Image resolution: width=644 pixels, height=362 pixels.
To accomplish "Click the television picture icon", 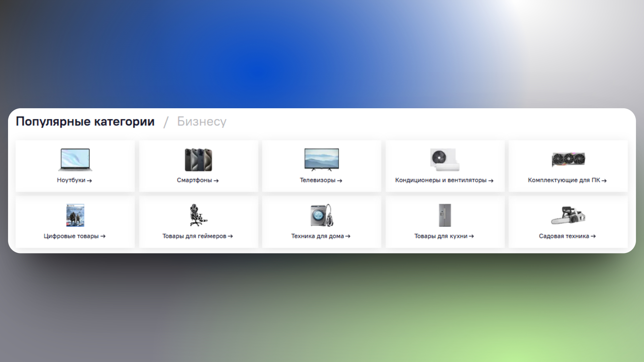I will (321, 159).
